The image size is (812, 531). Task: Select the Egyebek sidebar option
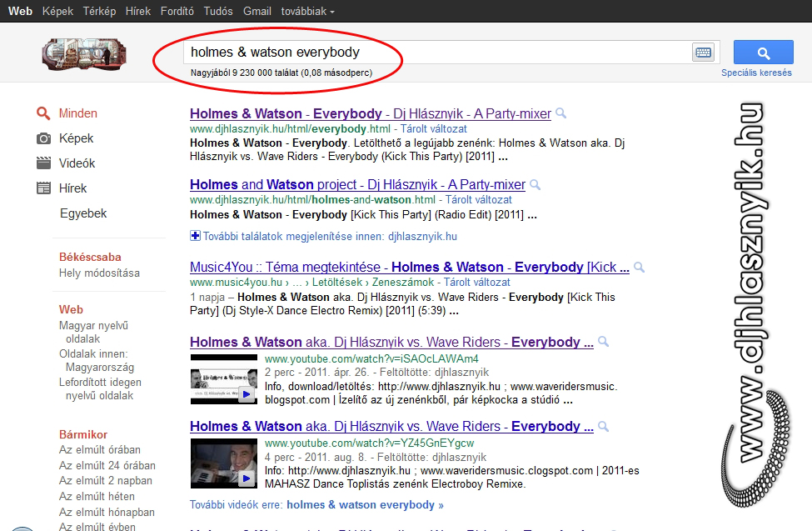click(83, 213)
